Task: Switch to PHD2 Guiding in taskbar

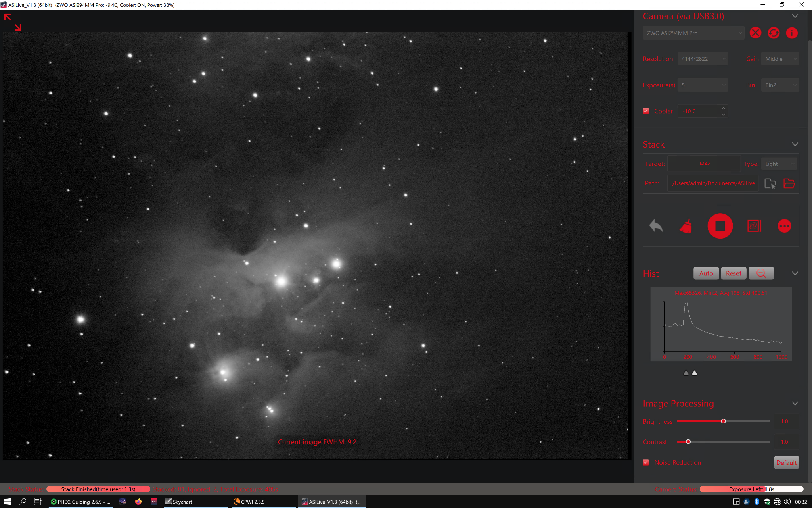Action: (81, 502)
